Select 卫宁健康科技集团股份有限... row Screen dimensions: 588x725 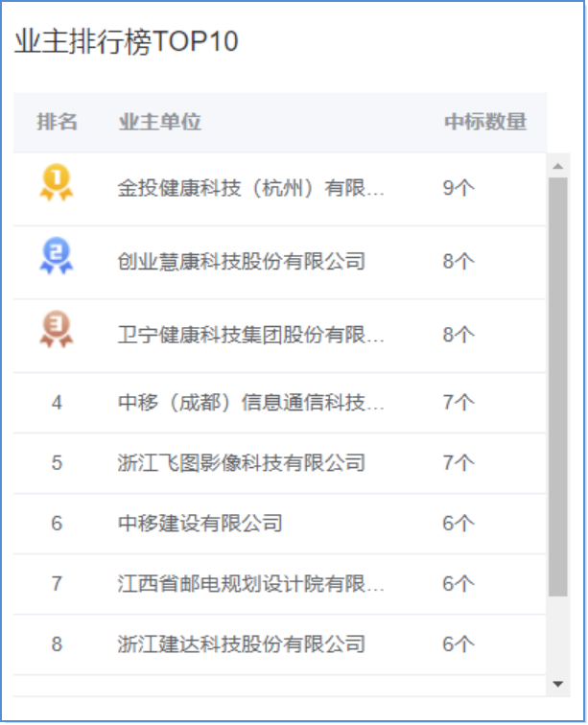[x=280, y=336]
